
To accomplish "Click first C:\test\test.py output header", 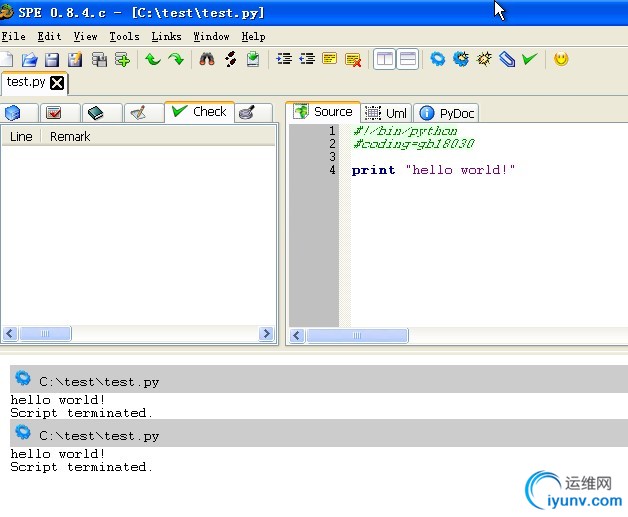I will (x=319, y=379).
